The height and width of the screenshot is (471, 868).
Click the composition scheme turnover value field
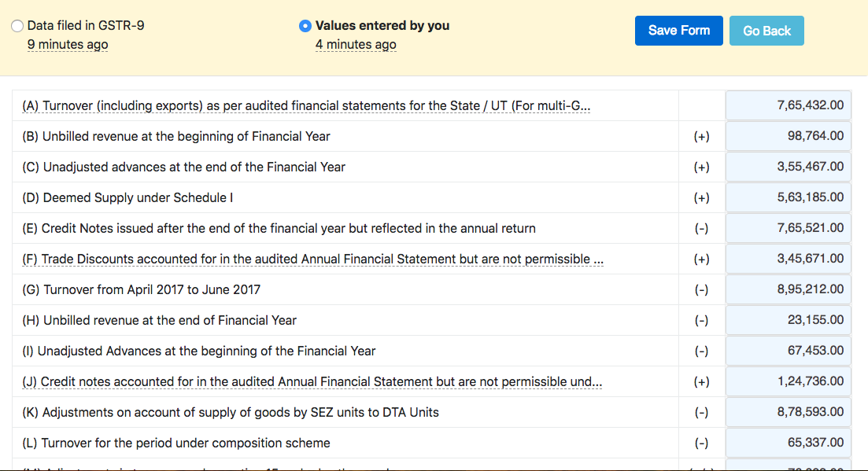(787, 442)
